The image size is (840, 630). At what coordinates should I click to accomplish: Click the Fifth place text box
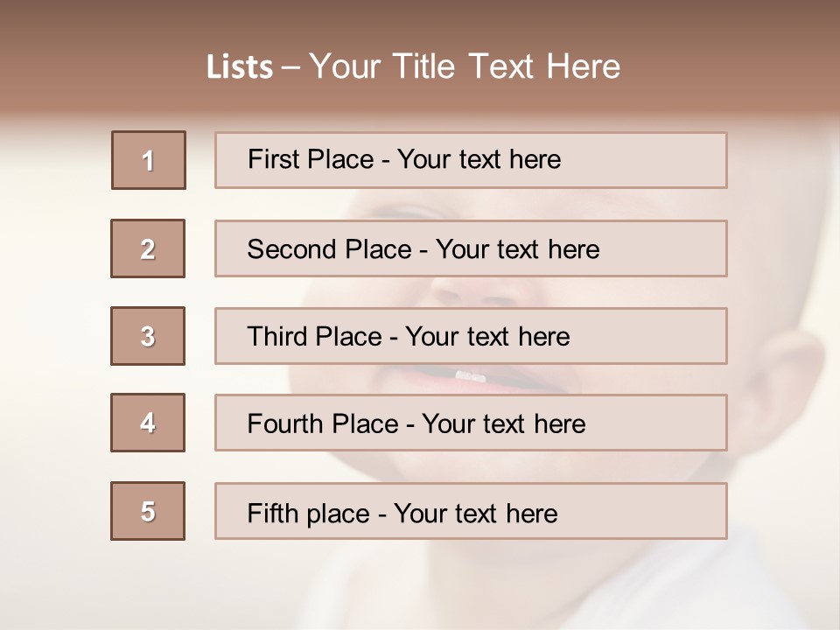point(471,511)
